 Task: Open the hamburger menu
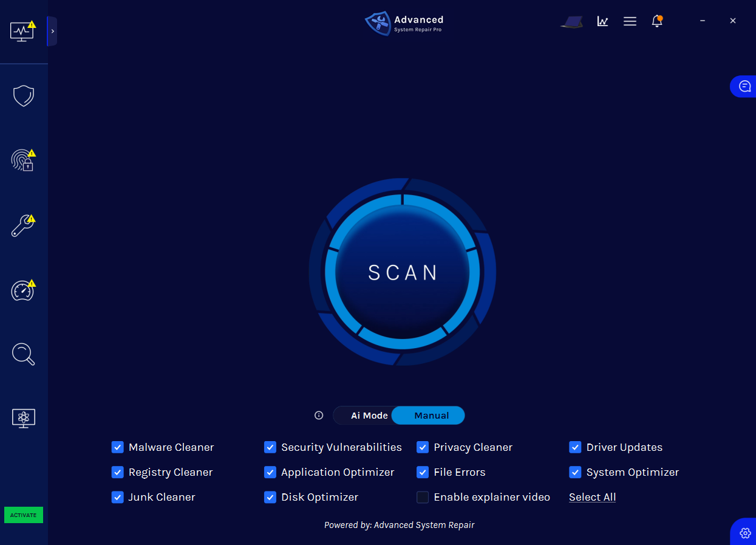(630, 21)
